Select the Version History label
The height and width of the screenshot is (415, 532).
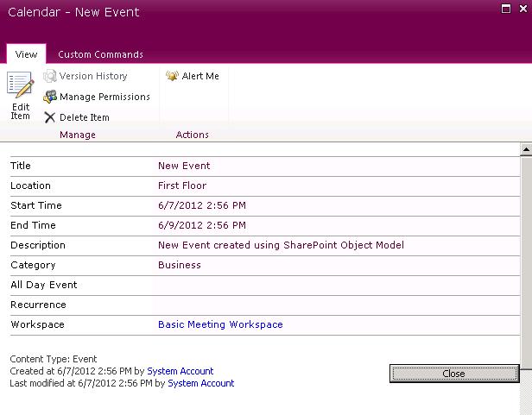point(93,76)
